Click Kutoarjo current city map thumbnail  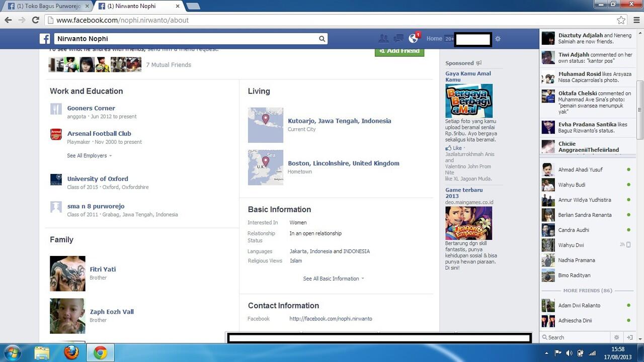[x=266, y=125]
